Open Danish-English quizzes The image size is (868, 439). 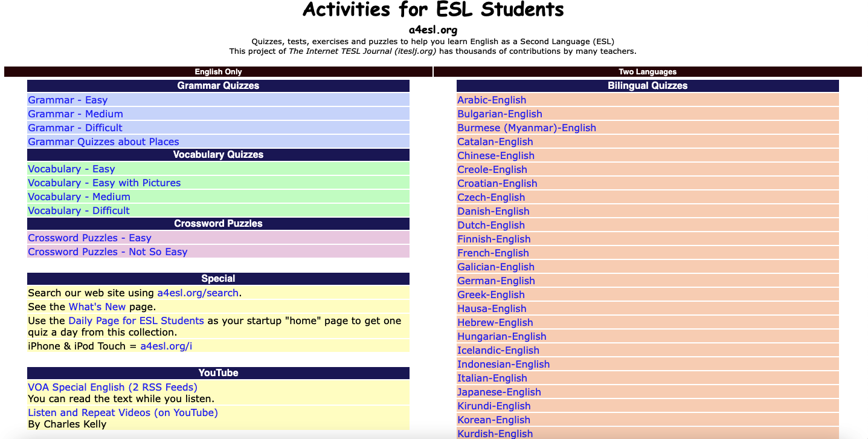493,212
